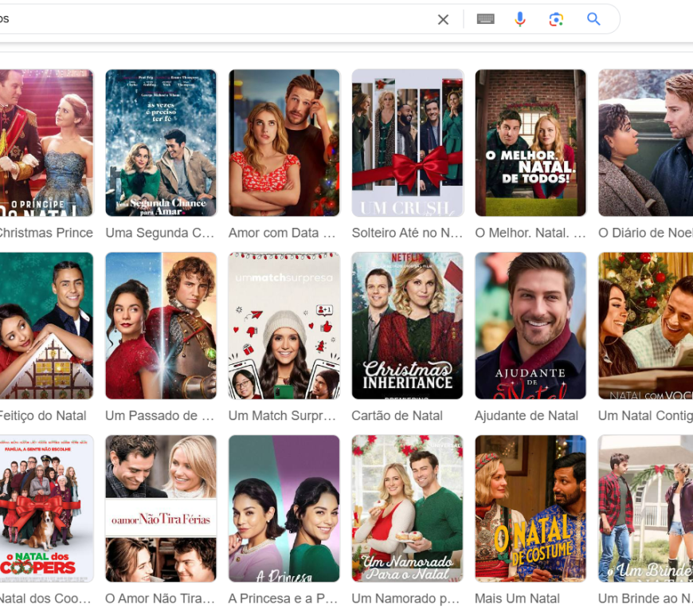Viewport: 693px width, 616px height.
Task: Open the on-screen keyboard input tool
Action: pos(485,20)
